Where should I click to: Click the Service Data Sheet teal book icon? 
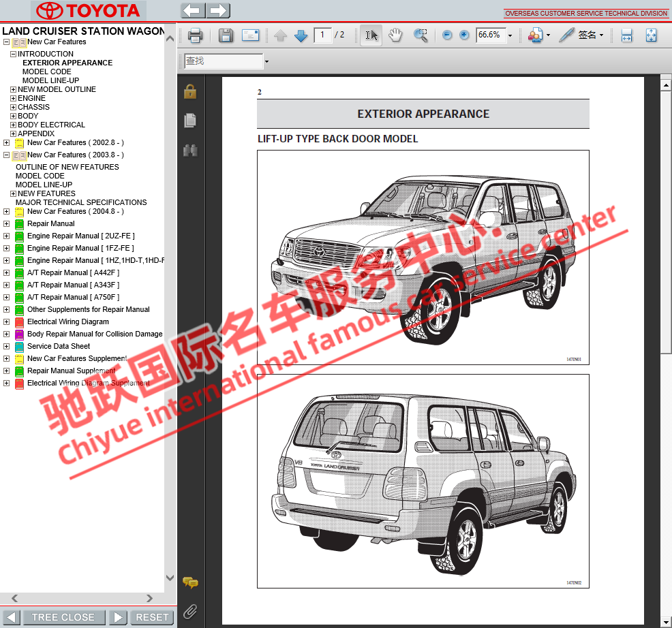(x=19, y=347)
